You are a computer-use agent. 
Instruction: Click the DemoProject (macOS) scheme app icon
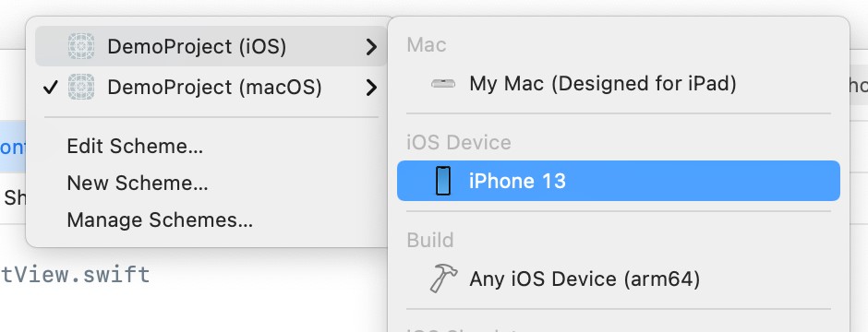click(81, 88)
